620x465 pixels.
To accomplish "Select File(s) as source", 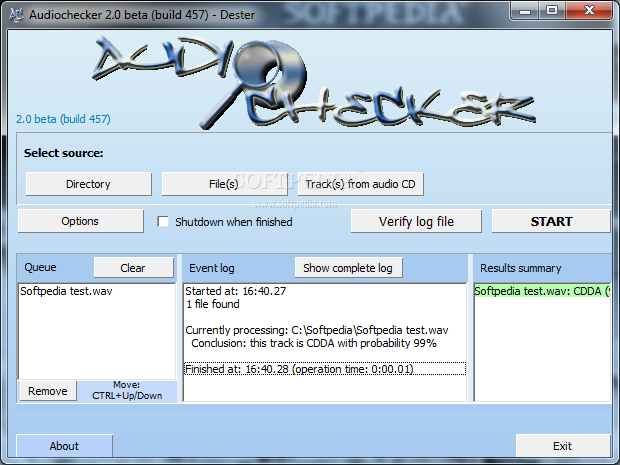I will (x=224, y=184).
